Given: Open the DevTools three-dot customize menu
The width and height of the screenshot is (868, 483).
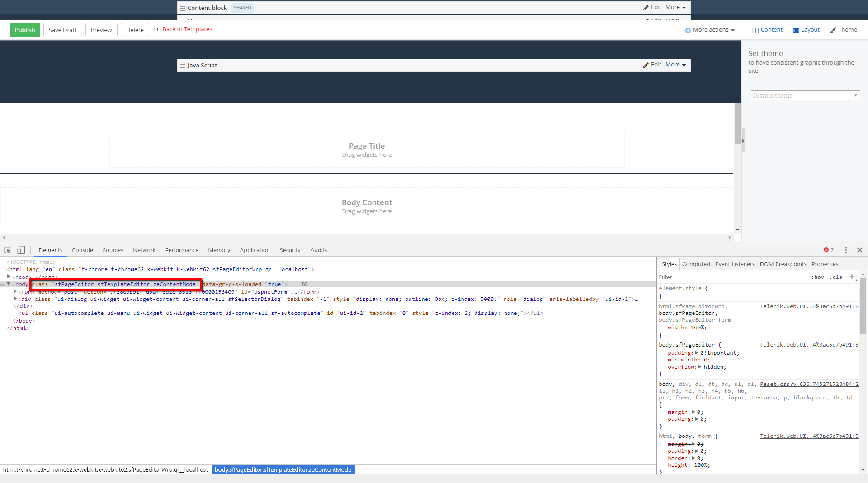Looking at the screenshot, I should pos(846,250).
